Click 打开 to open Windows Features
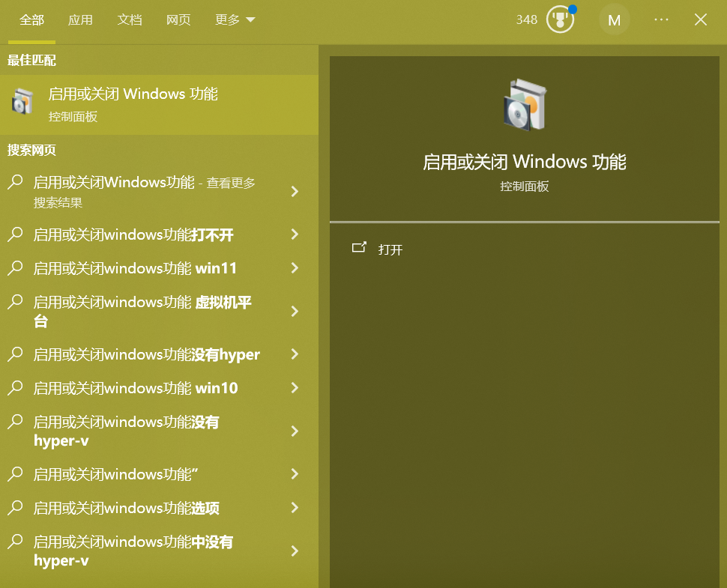727x588 pixels. tap(390, 249)
